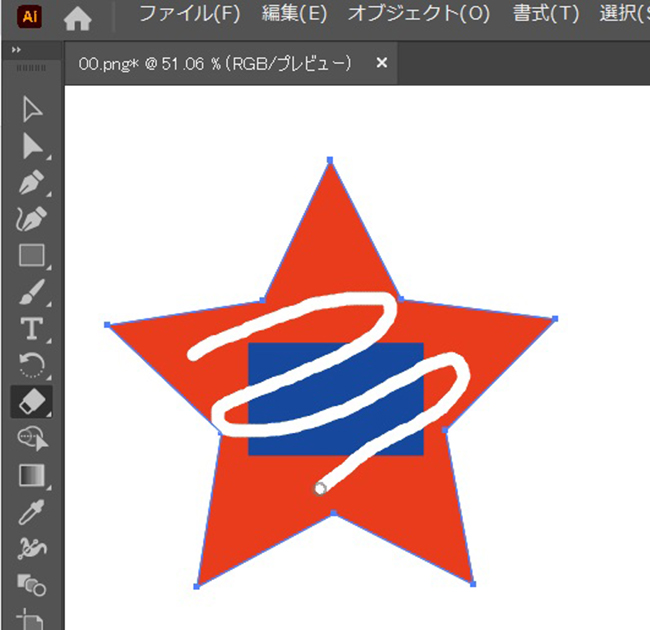This screenshot has height=630, width=650.
Task: Select the Type tool
Action: click(x=32, y=329)
